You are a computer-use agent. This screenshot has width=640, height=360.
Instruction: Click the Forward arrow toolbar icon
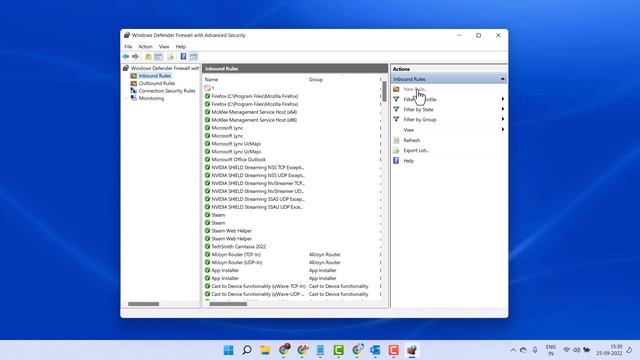pyautogui.click(x=135, y=56)
